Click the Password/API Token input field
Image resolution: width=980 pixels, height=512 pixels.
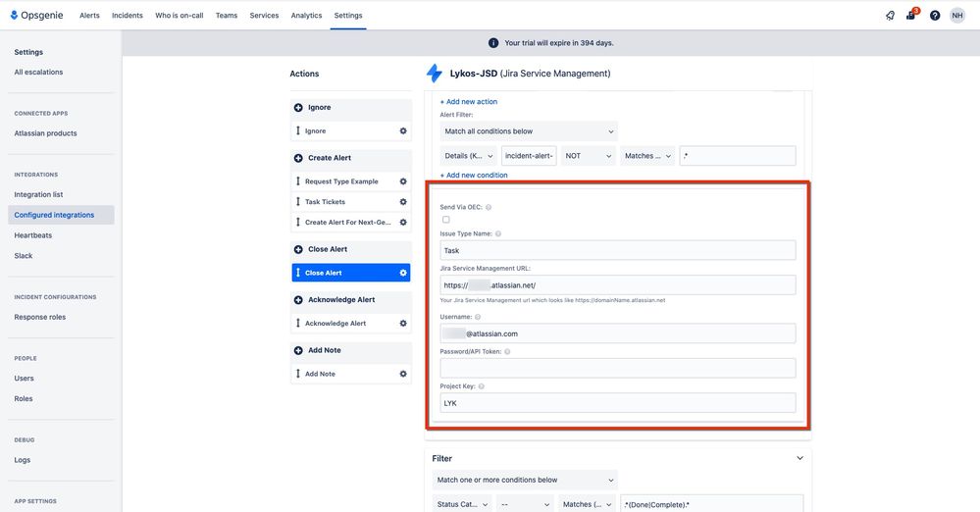click(617, 368)
